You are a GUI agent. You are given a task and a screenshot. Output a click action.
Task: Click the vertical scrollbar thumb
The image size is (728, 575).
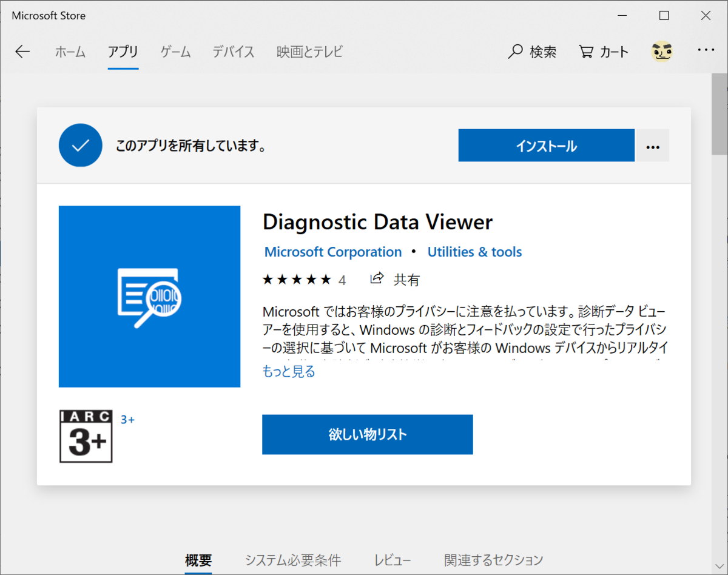coord(720,114)
